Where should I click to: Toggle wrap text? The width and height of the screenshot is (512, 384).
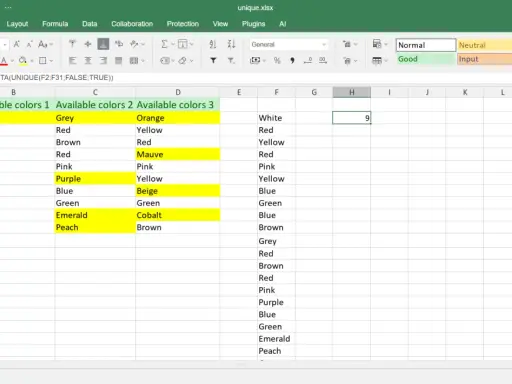point(119,44)
